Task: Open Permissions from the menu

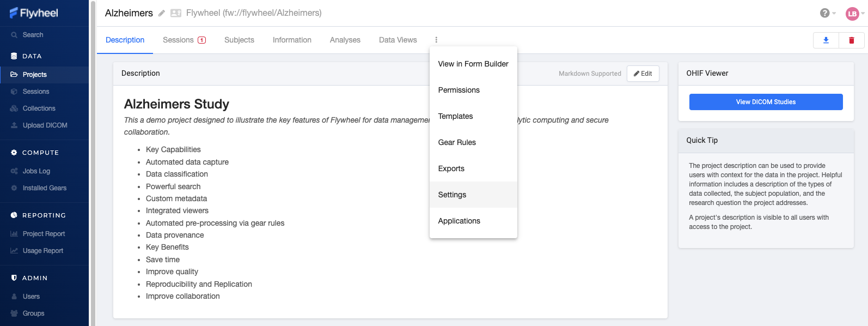Action: click(x=459, y=90)
